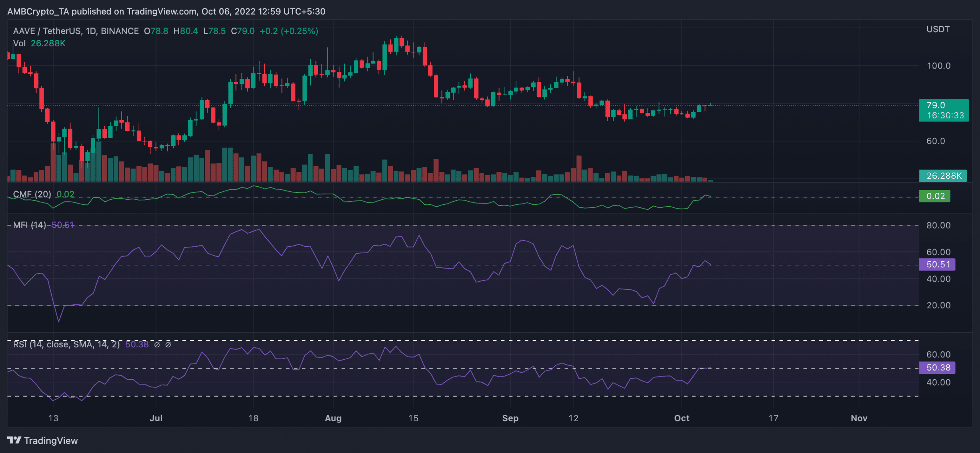
Task: Click the second ø icon beside the RSI value
Action: tap(168, 344)
